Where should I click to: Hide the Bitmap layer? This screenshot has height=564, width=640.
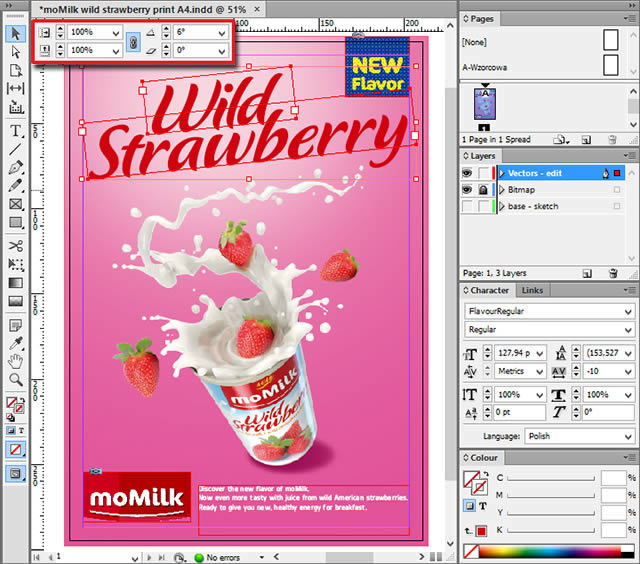pyautogui.click(x=467, y=190)
